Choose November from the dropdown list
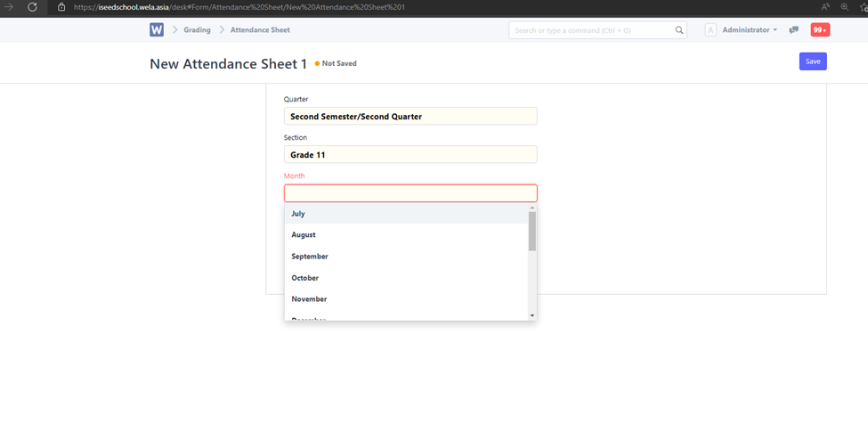The height and width of the screenshot is (441, 868). (x=309, y=299)
